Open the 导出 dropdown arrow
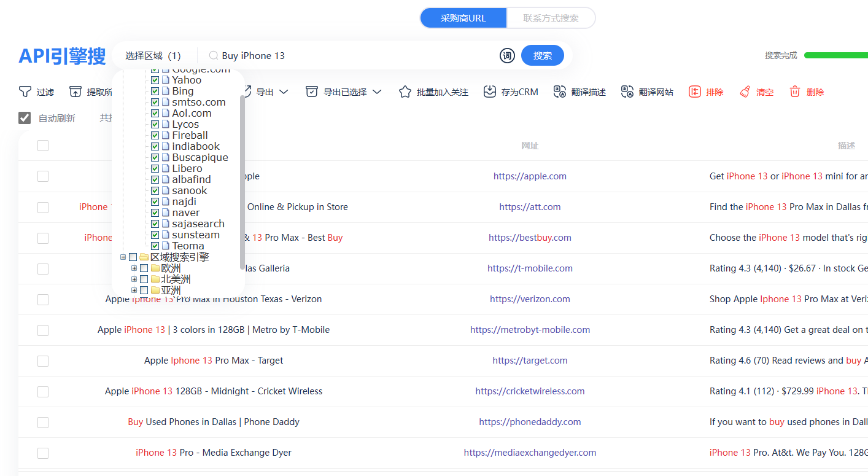This screenshot has height=476, width=868. (284, 92)
